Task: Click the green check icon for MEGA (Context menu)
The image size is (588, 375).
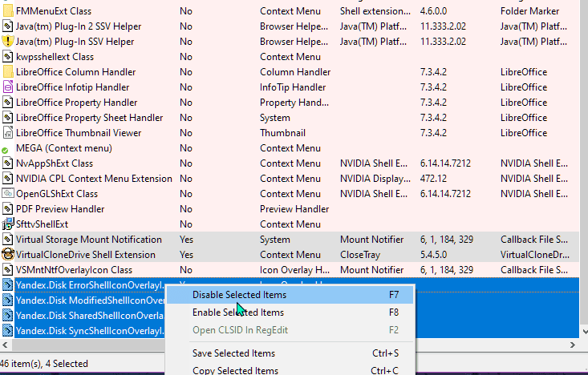Action: point(5,150)
